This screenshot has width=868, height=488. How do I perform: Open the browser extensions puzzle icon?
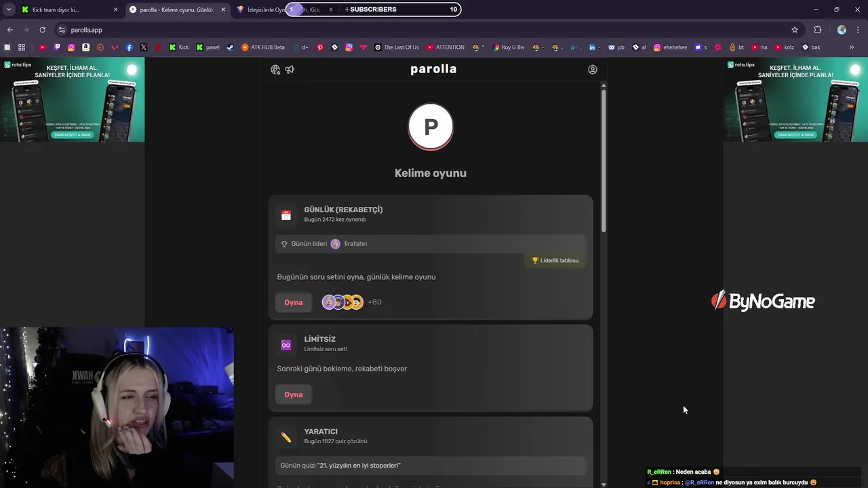pos(817,30)
